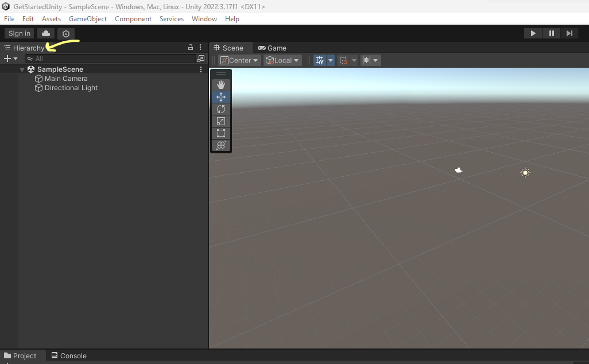Open the snap increment settings dropdown

tap(371, 60)
